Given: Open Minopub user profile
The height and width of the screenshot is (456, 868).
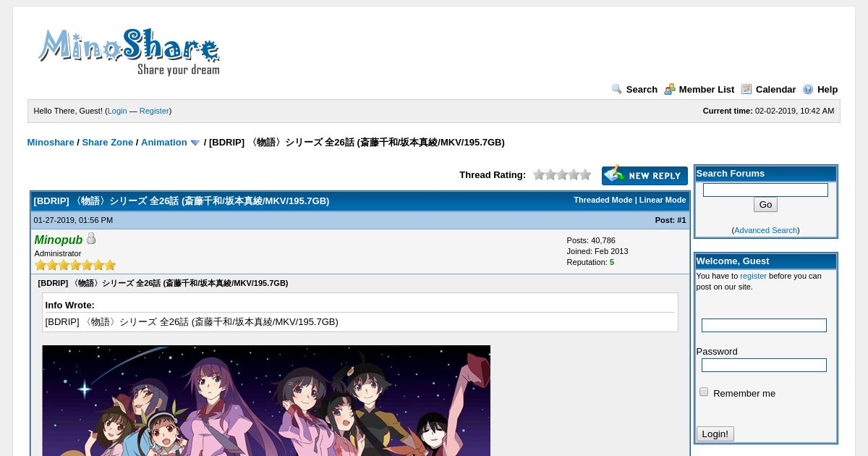Looking at the screenshot, I should click(x=59, y=240).
